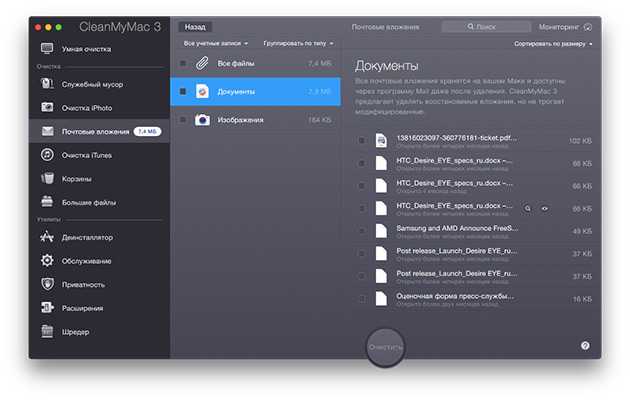
Task: Click the Поиск search field
Action: 486,27
